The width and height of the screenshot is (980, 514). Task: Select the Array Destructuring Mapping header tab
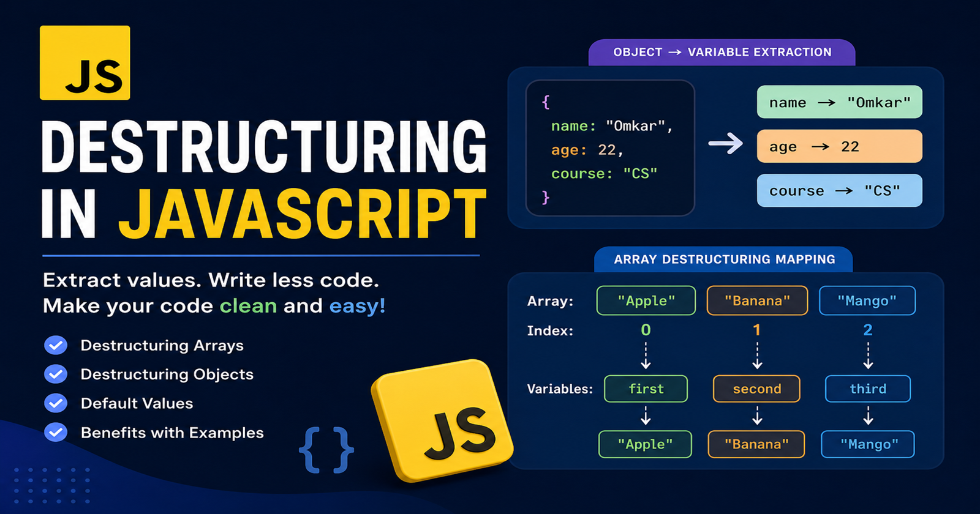point(724,259)
